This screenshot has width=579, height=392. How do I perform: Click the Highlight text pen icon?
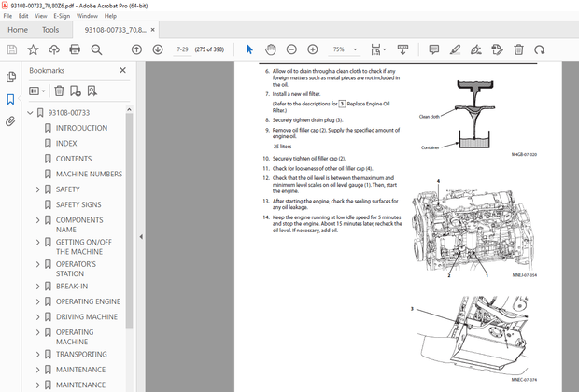coord(455,49)
